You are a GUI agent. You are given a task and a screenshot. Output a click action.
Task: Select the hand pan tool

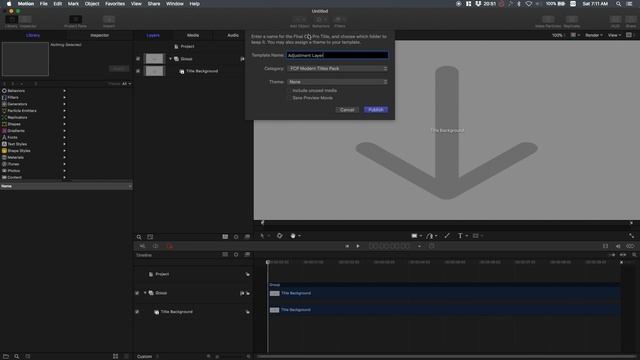click(293, 236)
